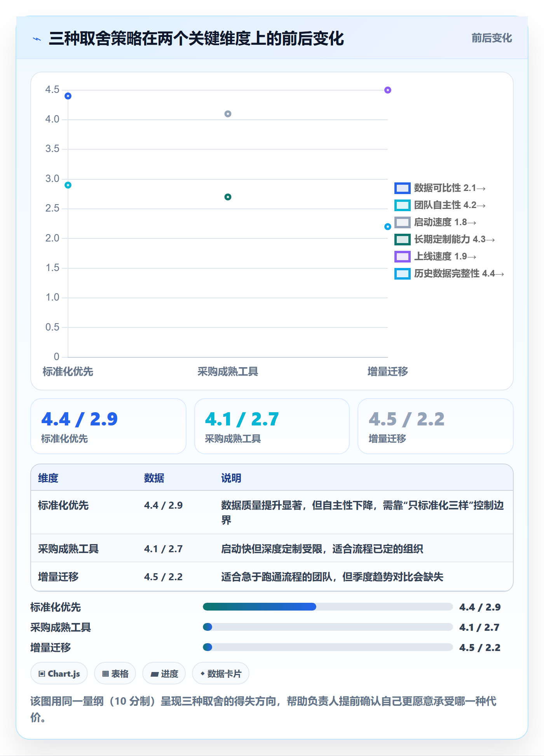
Task: Select the 增量迁移 cell in the table
Action: pyautogui.click(x=58, y=577)
